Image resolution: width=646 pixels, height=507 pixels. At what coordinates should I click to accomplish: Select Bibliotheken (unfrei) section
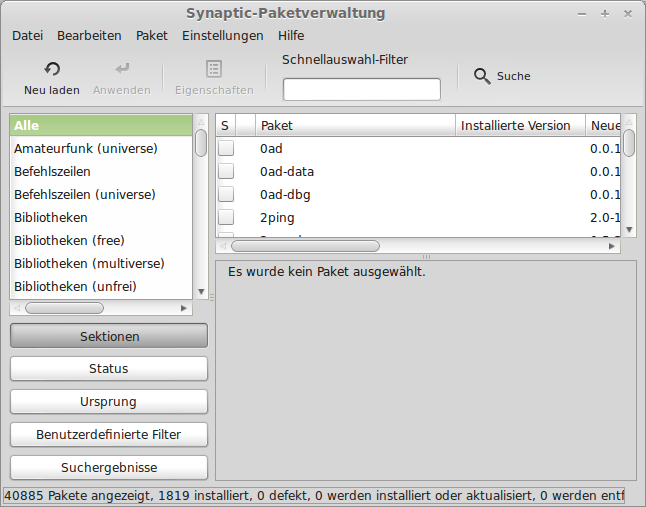coord(101,286)
